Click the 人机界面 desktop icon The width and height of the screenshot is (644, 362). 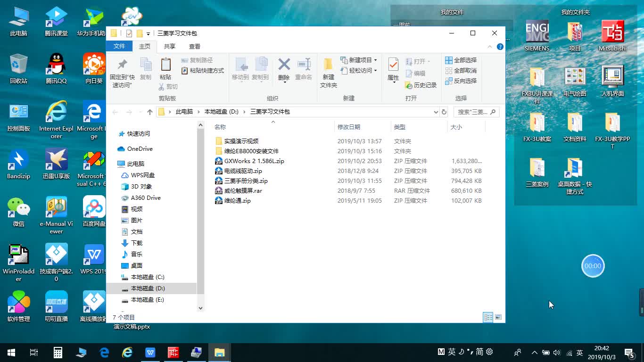pos(612,82)
